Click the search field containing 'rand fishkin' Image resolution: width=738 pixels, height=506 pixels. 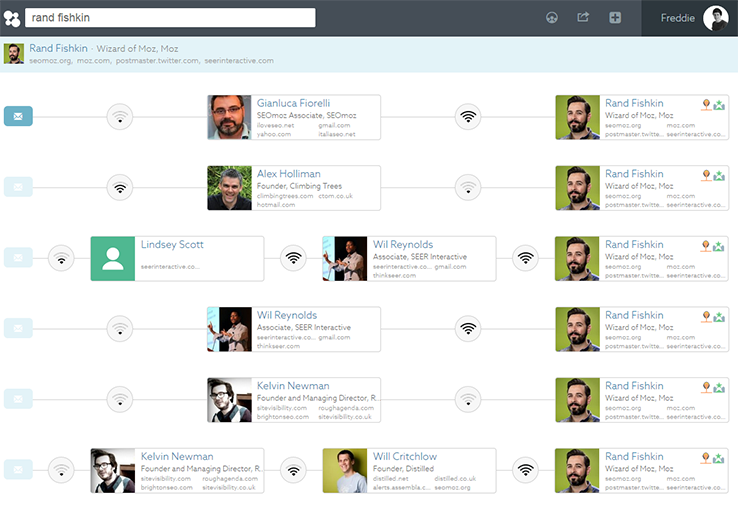pyautogui.click(x=169, y=18)
